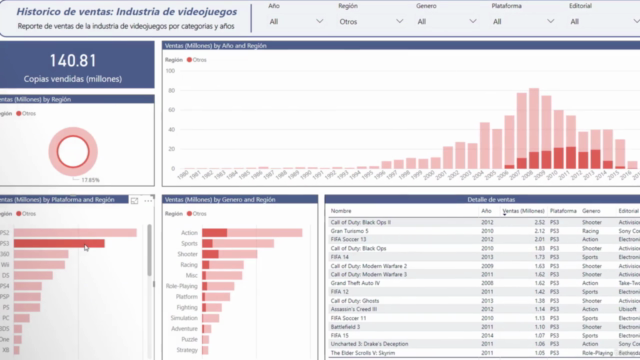Expand the Plataforma slicer dropdown
Screen dimensions: 640x360
pyautogui.click(x=523, y=21)
